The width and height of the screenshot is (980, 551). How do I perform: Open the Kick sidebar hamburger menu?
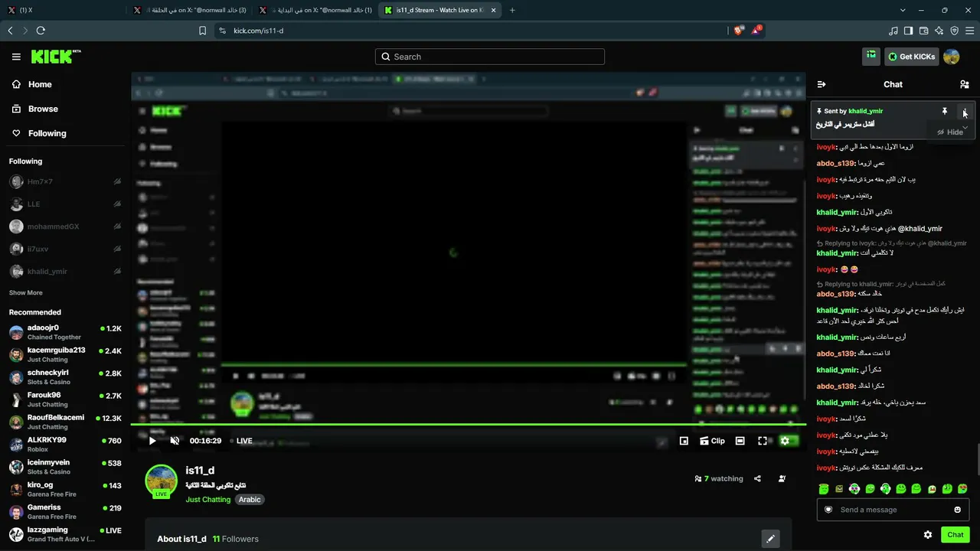coord(16,57)
